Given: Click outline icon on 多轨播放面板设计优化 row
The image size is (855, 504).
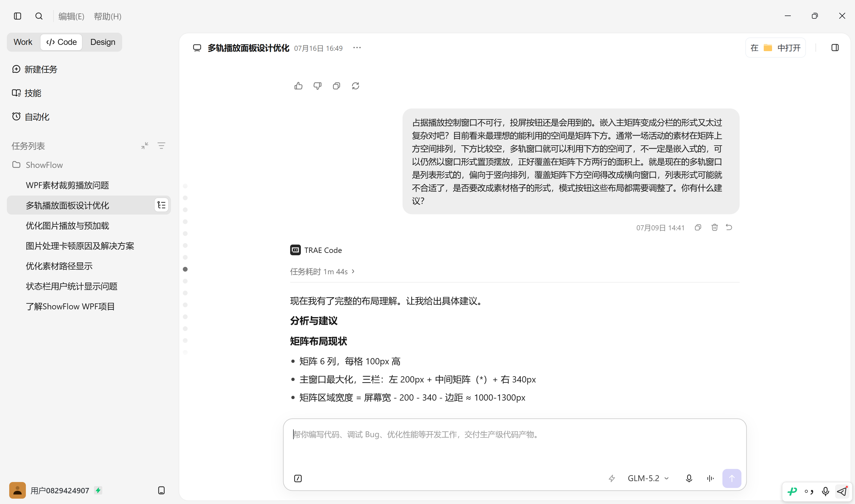Looking at the screenshot, I should tap(162, 205).
